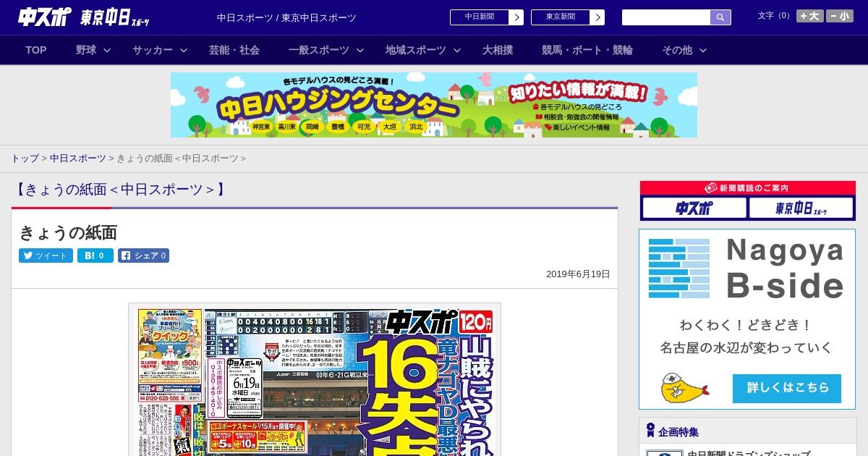
Task: Decrease text size with −小 button
Action: (840, 16)
